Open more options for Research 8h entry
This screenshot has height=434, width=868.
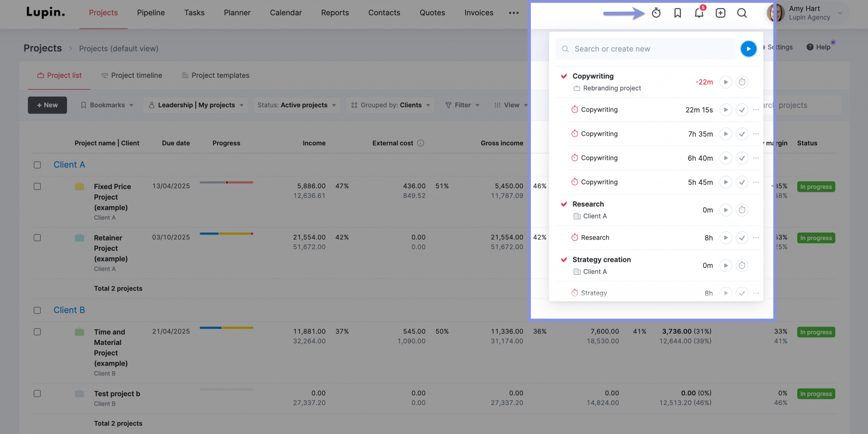click(x=756, y=238)
